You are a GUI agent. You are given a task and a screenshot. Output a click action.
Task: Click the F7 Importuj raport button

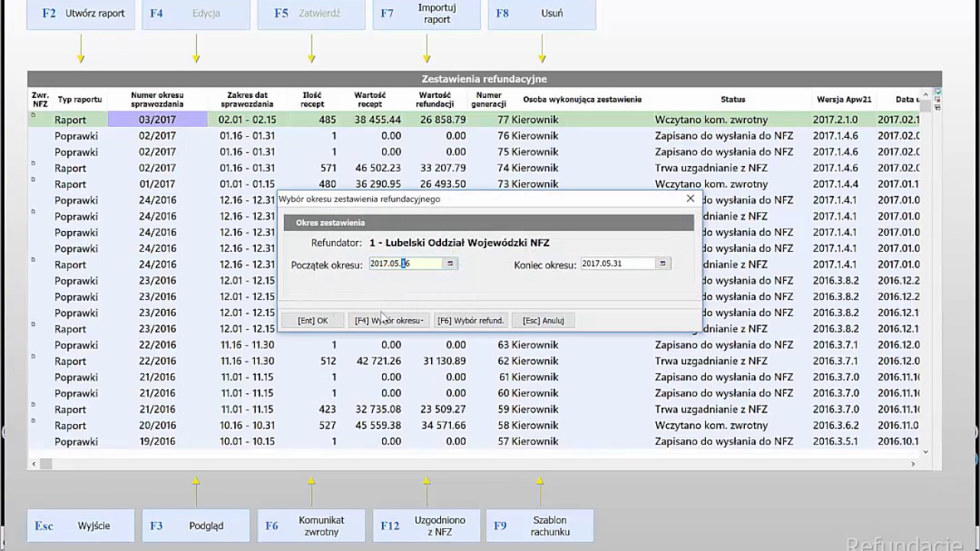click(x=426, y=14)
